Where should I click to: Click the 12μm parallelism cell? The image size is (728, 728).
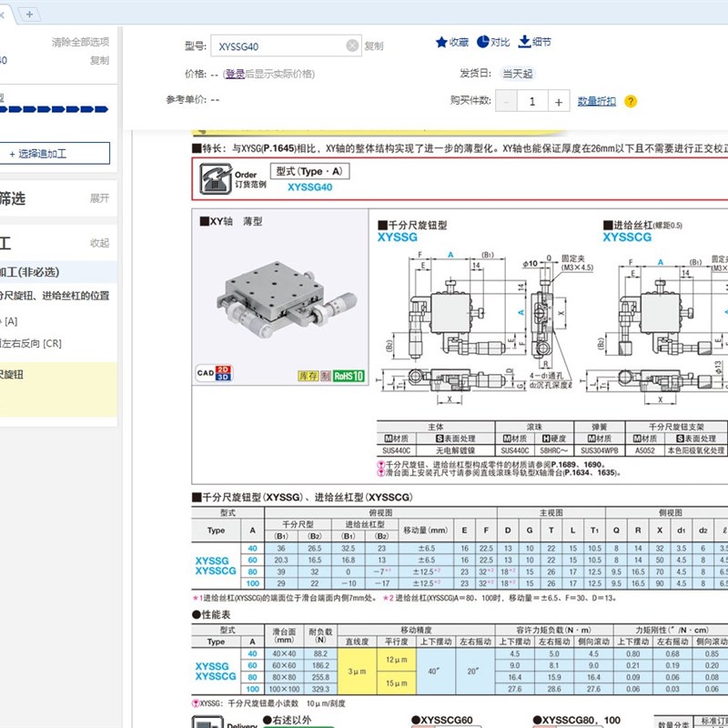[397, 659]
